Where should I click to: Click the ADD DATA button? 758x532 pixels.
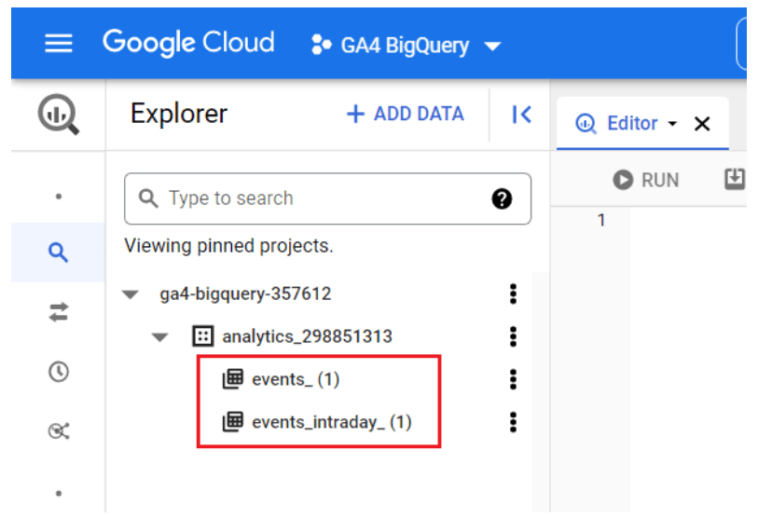click(405, 114)
